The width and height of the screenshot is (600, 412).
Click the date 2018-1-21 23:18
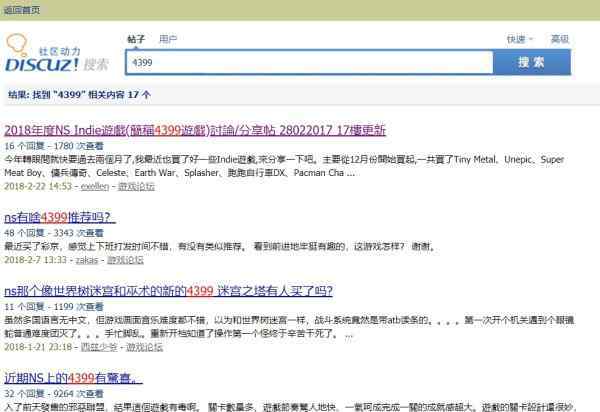(x=38, y=347)
